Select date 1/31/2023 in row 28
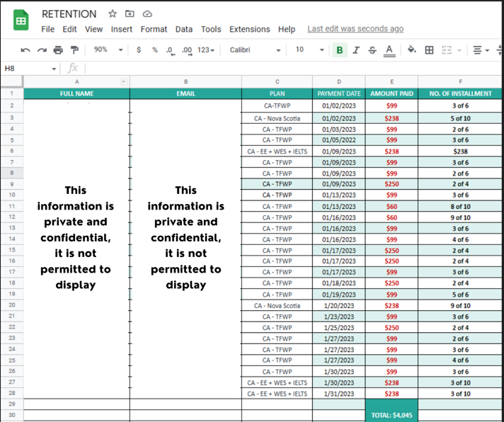The image size is (504, 422). click(339, 394)
